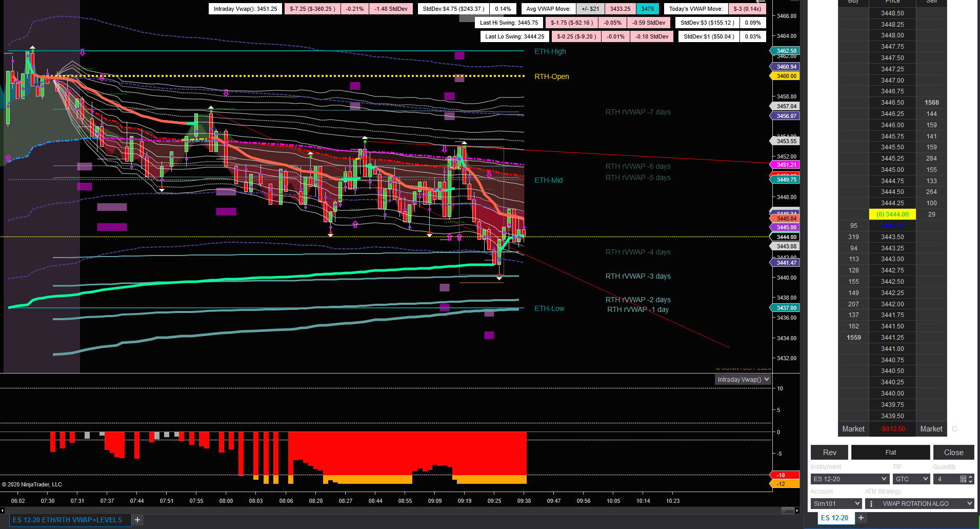Click the red -10 indicator level marker

pyautogui.click(x=785, y=475)
